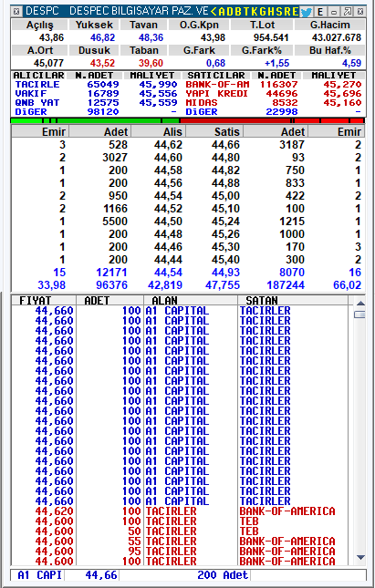Screen dimensions: 375x588
Task: Click the SATAN column header
Action: (x=293, y=300)
